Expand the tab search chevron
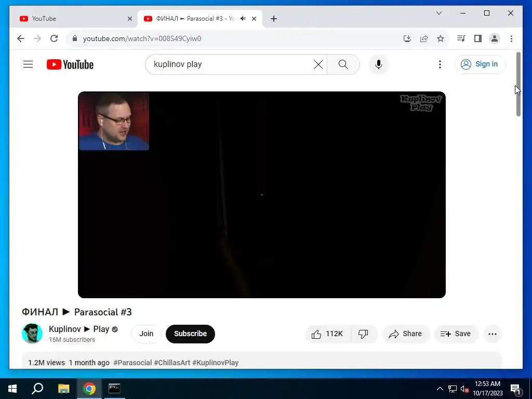The image size is (532, 399). click(438, 13)
